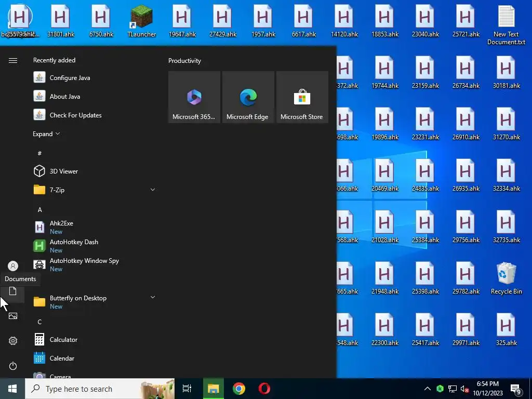
Task: Select 23231.ahk desktop file
Action: tap(425, 124)
